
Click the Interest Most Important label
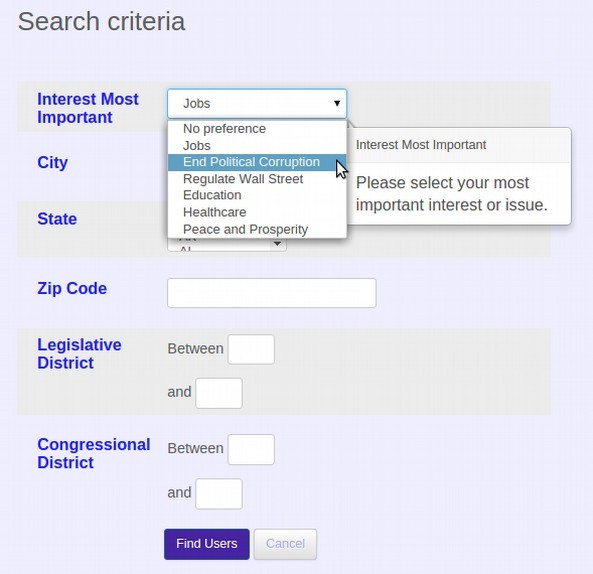[88, 108]
